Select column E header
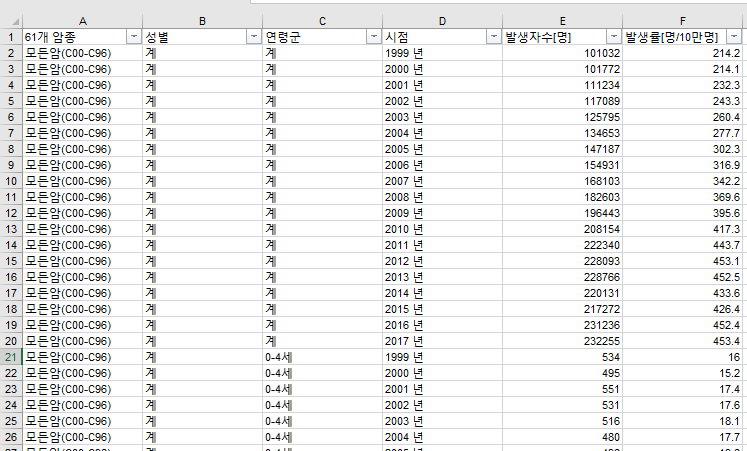This screenshot has width=747, height=451. click(563, 21)
